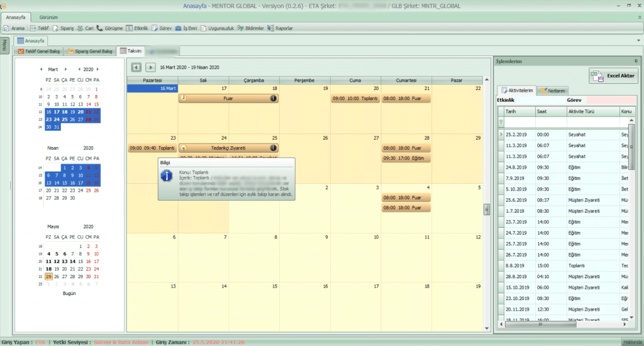Click the Görev label in activities panel
This screenshot has height=346, width=644.
574,100
